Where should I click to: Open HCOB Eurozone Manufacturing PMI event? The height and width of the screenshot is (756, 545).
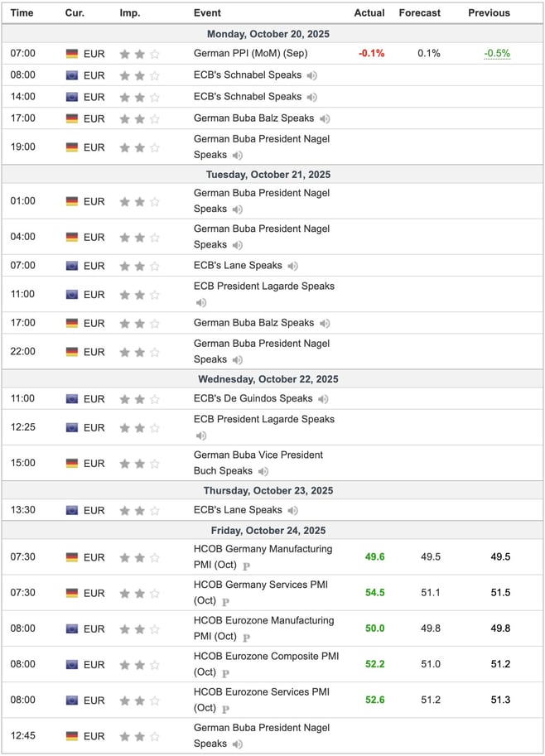pos(263,620)
